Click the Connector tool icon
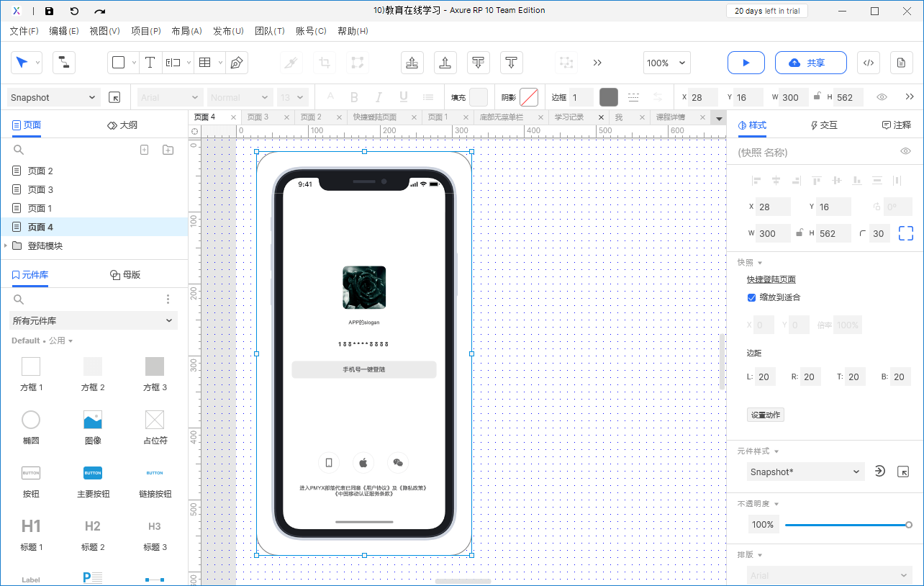Screen dimensions: 924x586 pyautogui.click(x=64, y=63)
